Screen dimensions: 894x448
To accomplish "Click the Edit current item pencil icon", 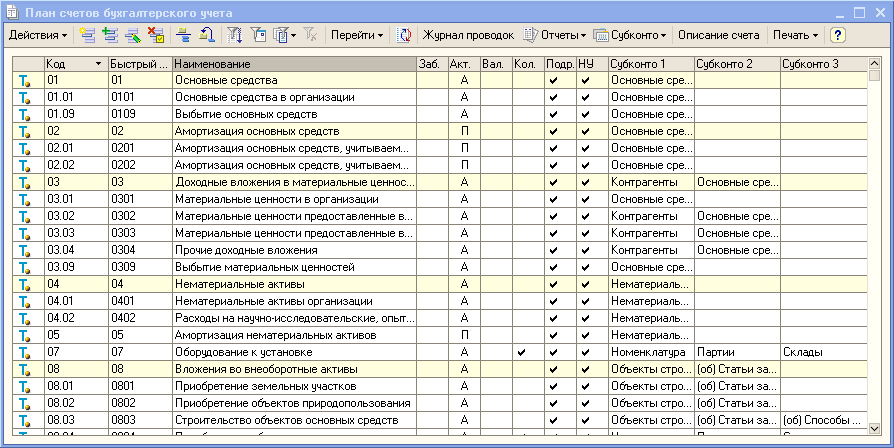I will [x=132, y=35].
